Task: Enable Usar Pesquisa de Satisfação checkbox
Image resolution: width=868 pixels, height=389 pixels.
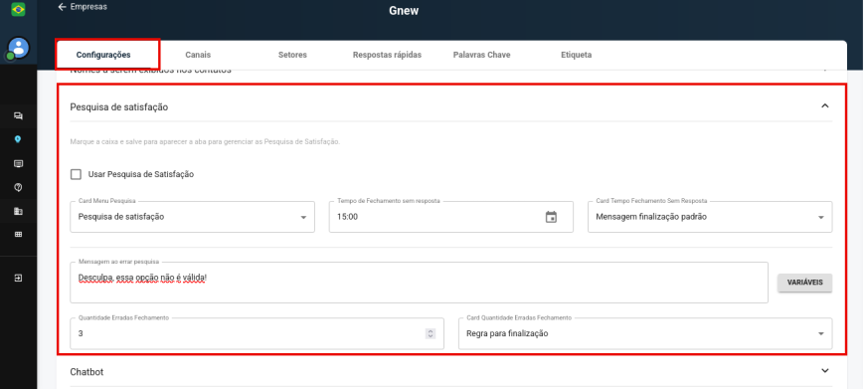Action: point(76,174)
